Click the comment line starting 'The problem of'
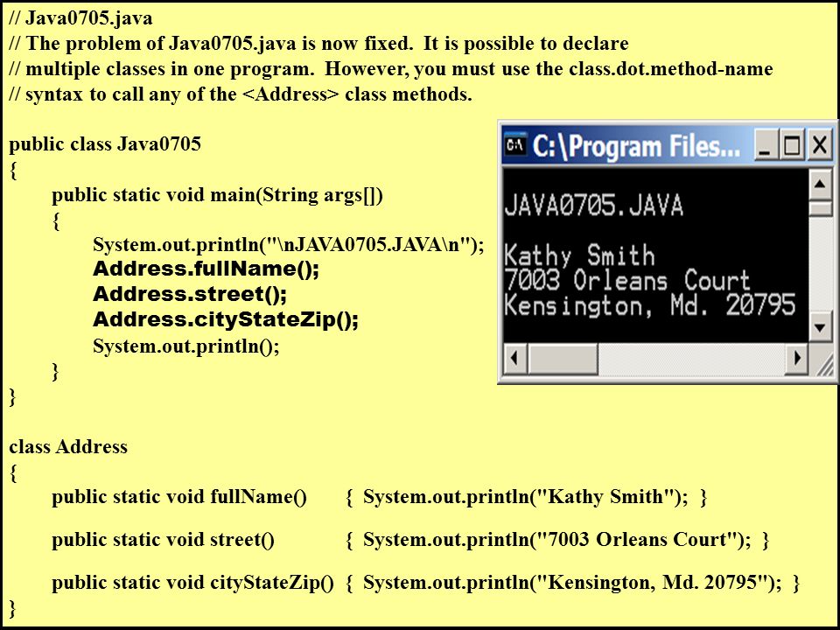 pyautogui.click(x=318, y=44)
